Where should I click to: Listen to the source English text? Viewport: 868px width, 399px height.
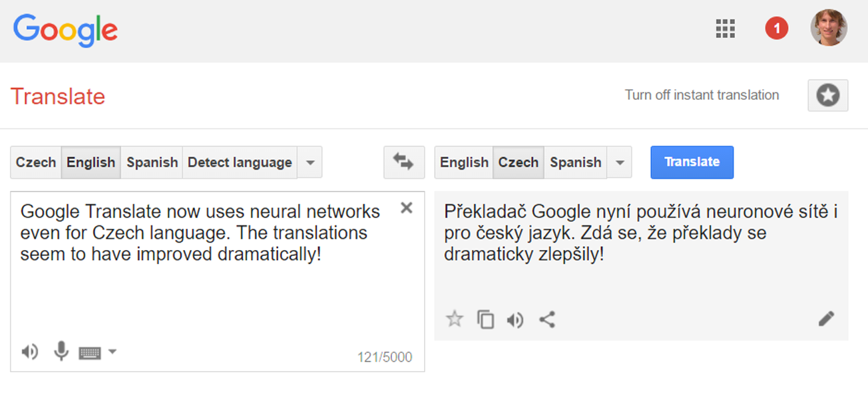click(x=30, y=352)
